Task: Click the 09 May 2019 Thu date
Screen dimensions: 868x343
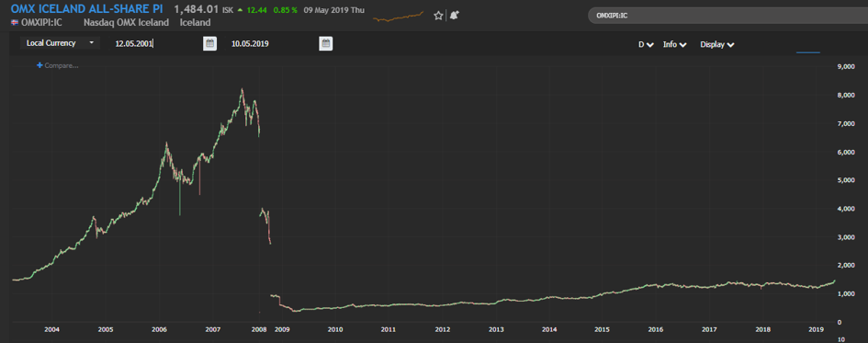Action: click(x=334, y=10)
